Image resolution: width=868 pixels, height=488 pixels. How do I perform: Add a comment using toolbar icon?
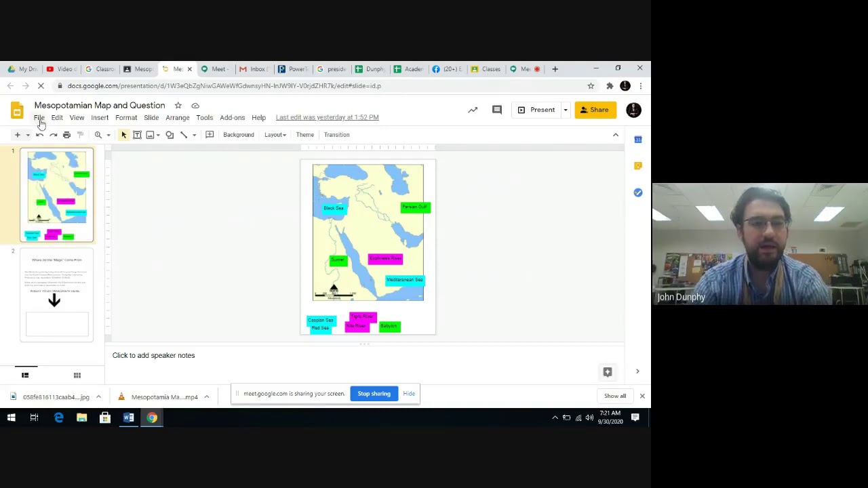210,135
